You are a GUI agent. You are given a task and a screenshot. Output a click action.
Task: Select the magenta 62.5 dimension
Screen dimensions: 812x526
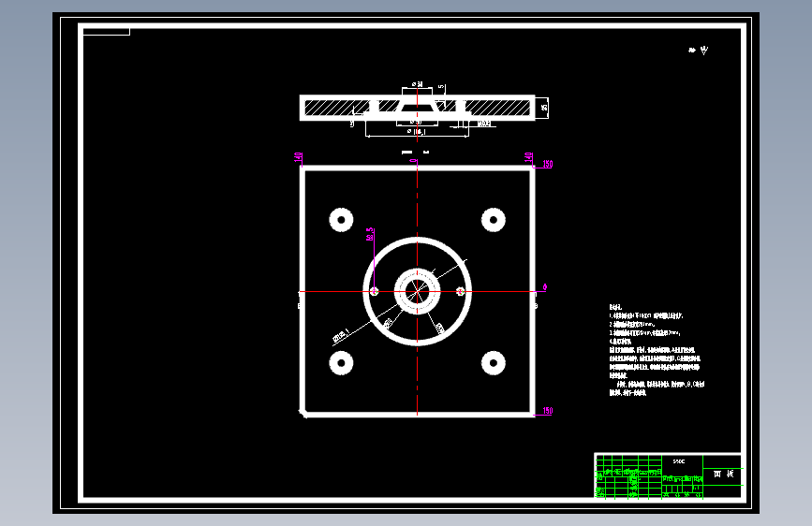pos(370,235)
